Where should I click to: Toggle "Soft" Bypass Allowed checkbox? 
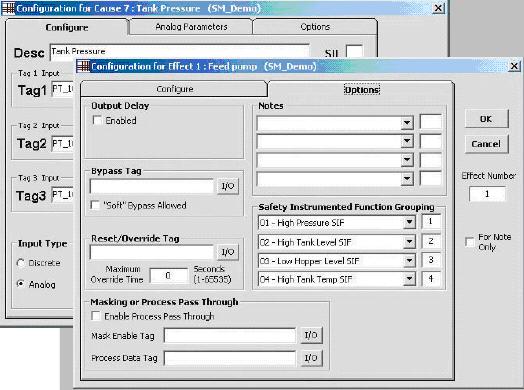(x=95, y=205)
